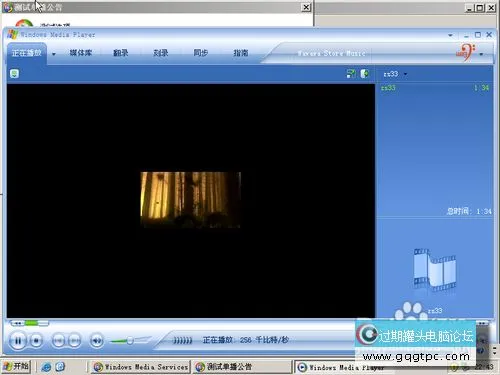This screenshot has width=500, height=375.
Task: Skip to the next track
Action: pos(74,340)
